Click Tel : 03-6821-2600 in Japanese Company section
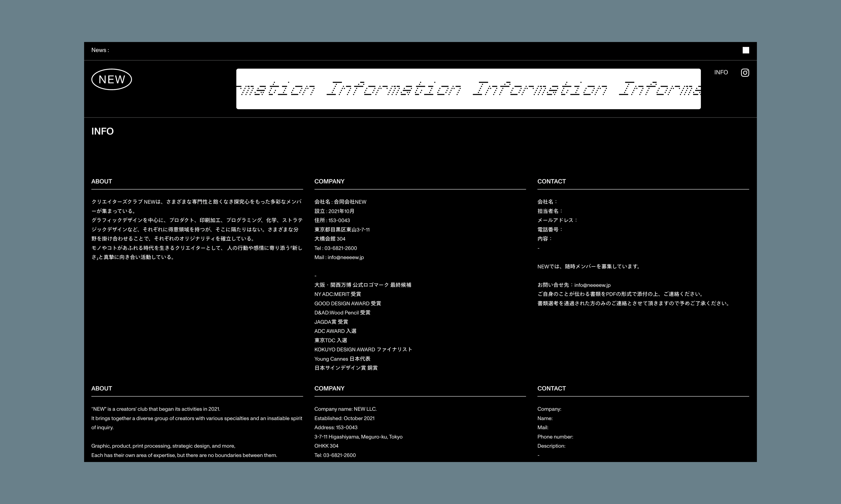841x504 pixels. (x=336, y=248)
